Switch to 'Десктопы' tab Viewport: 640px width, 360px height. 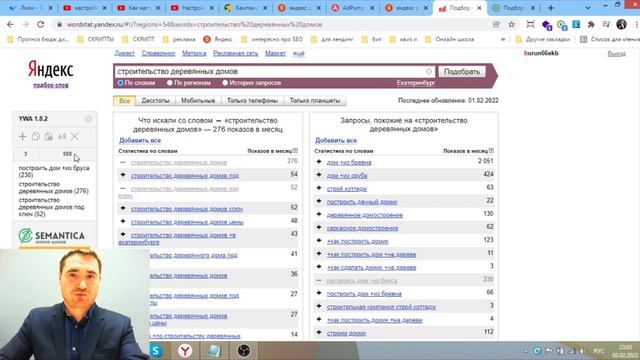[x=156, y=100]
